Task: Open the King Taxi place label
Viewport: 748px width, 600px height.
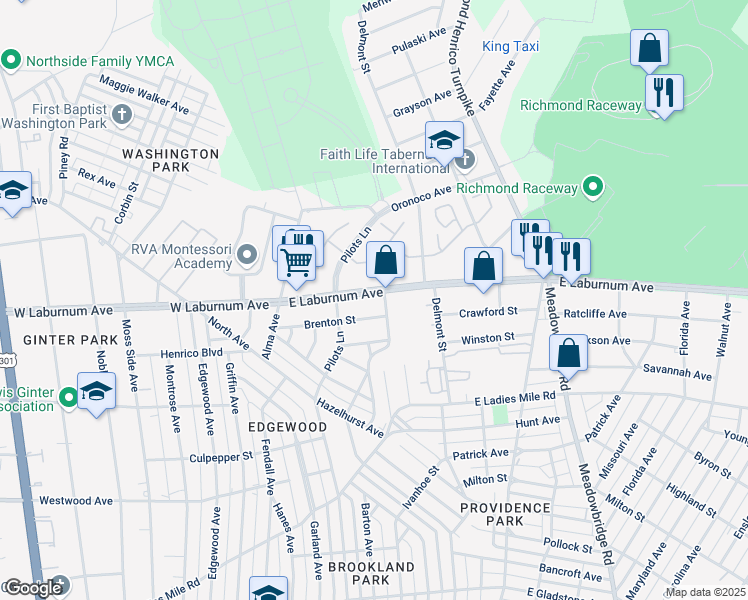Action: [x=510, y=46]
